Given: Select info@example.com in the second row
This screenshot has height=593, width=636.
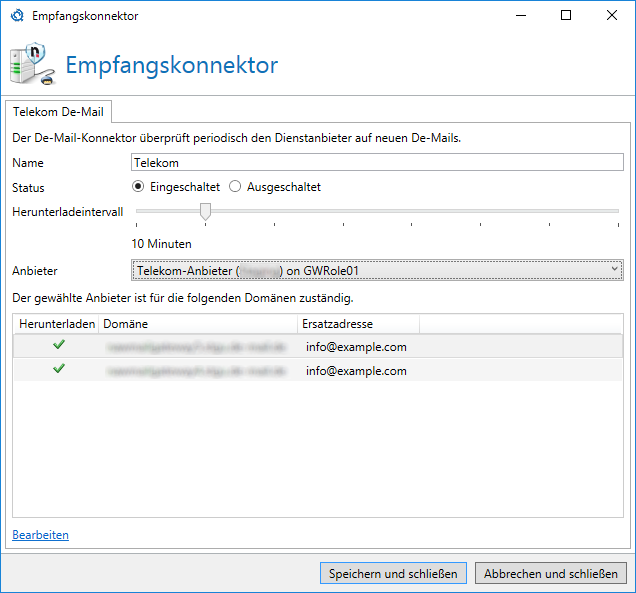Looking at the screenshot, I should tap(356, 371).
